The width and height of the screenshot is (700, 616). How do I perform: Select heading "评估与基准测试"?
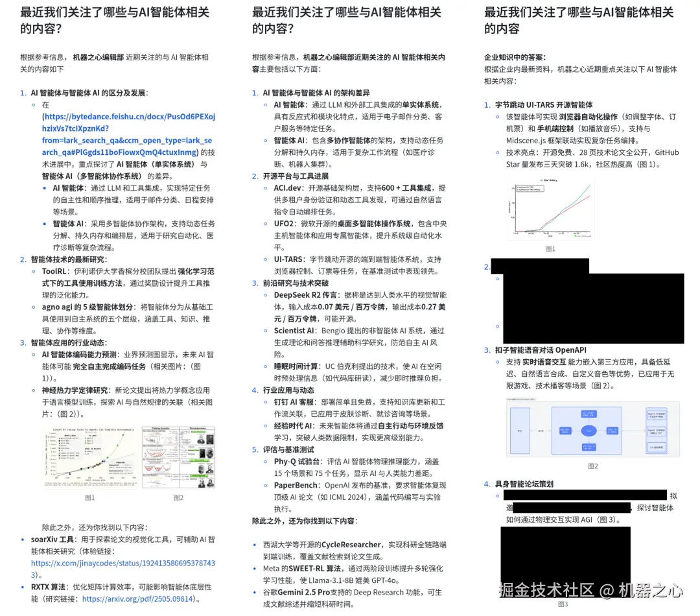pyautogui.click(x=288, y=450)
